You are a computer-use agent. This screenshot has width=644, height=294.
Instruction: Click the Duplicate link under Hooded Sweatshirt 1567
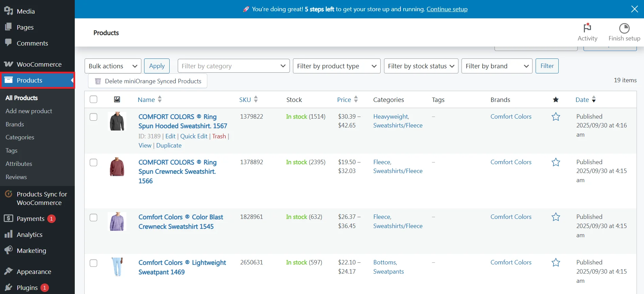[169, 145]
